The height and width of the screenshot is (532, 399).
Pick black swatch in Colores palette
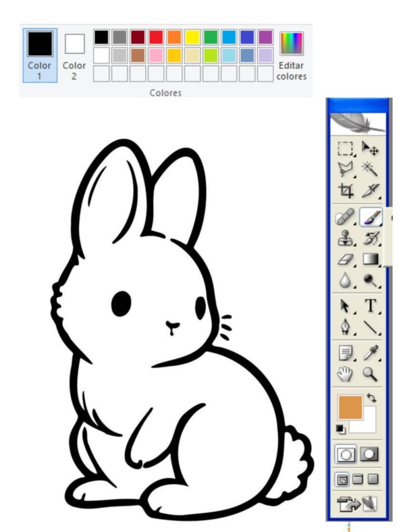[x=101, y=37]
